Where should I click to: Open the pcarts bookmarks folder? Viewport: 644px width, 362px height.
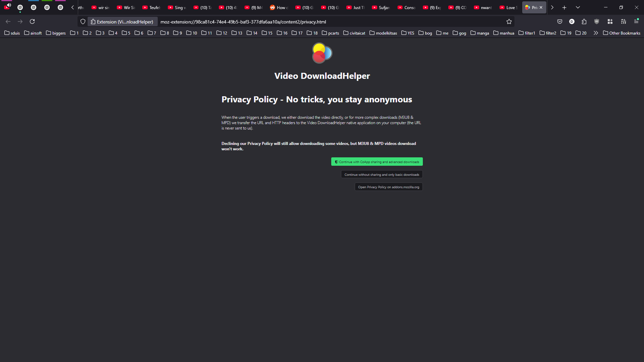(331, 33)
